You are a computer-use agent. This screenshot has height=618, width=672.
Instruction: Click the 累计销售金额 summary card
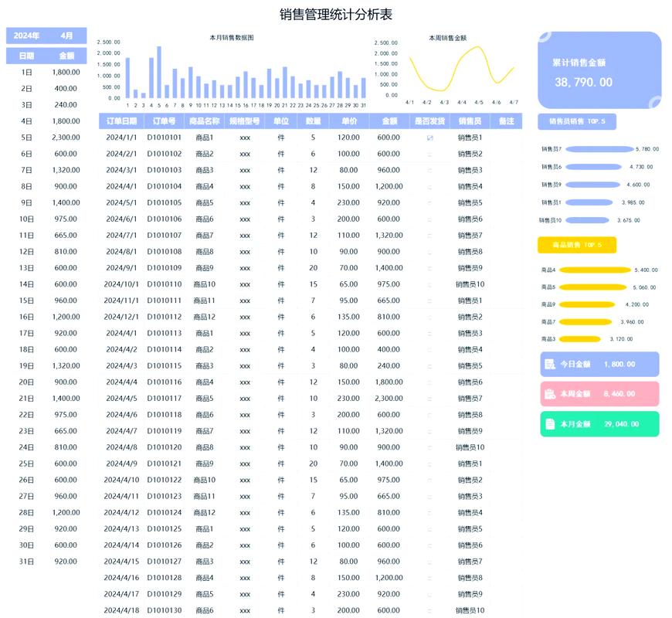[599, 70]
